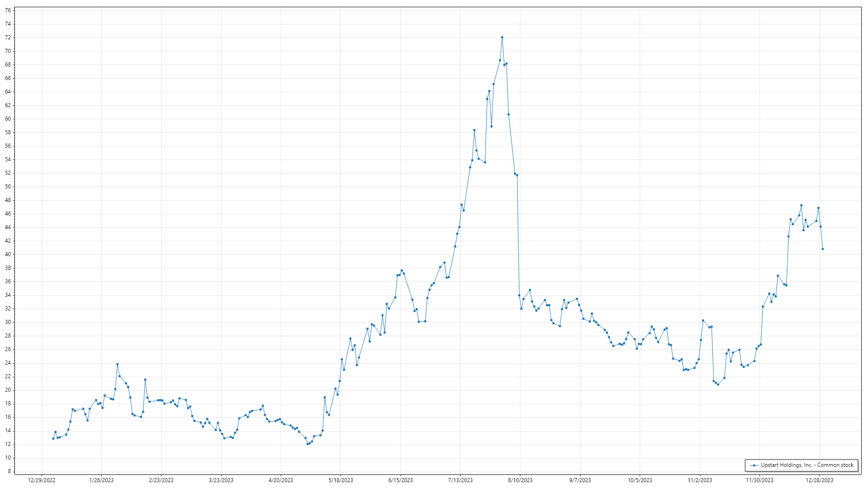Viewport: 868px width, 488px height.
Task: Click the 24 label on the y-axis
Action: (8, 363)
